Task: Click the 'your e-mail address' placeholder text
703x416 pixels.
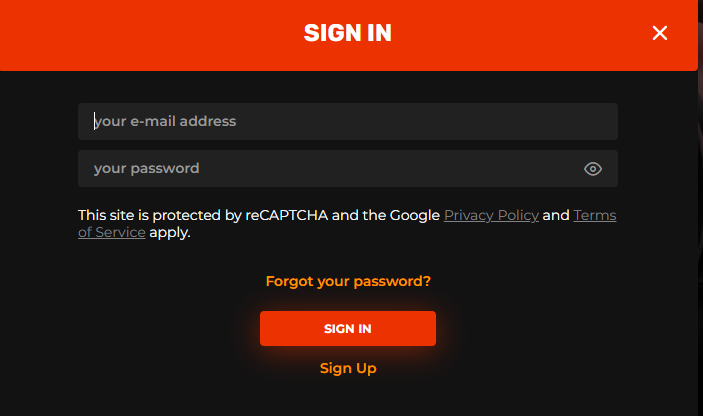Action: [x=165, y=121]
